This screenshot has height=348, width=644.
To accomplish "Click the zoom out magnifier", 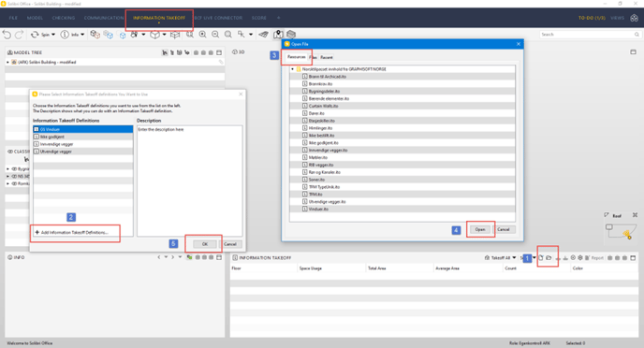I will coord(215,35).
